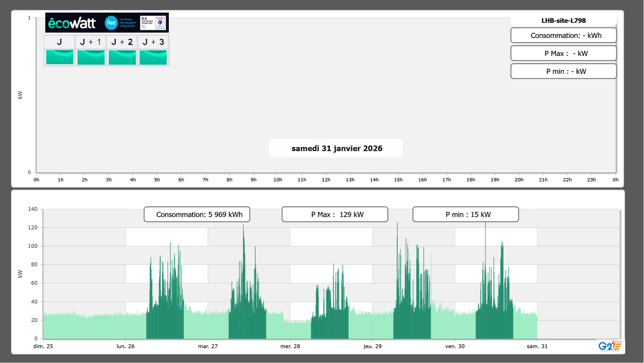Click the Consommation: 5 969 kWh box
This screenshot has width=644, height=363.
point(197,214)
